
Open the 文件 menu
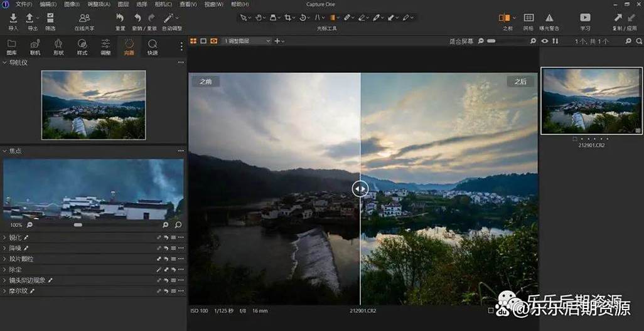click(x=24, y=4)
